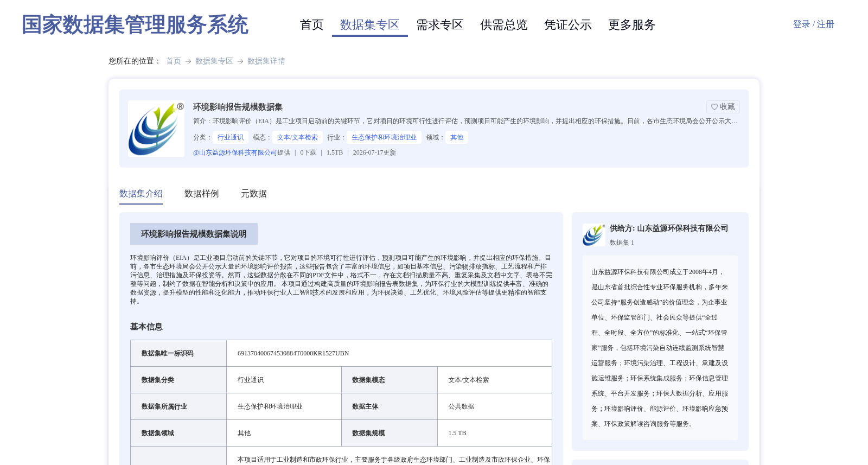Click the 数据集详情 breadcrumb item
This screenshot has width=868, height=465.
click(x=266, y=61)
